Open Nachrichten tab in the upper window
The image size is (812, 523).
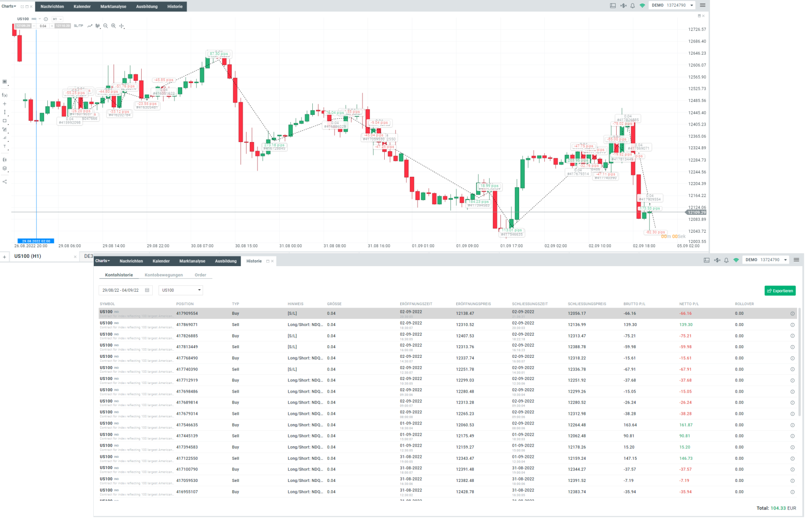pos(52,6)
